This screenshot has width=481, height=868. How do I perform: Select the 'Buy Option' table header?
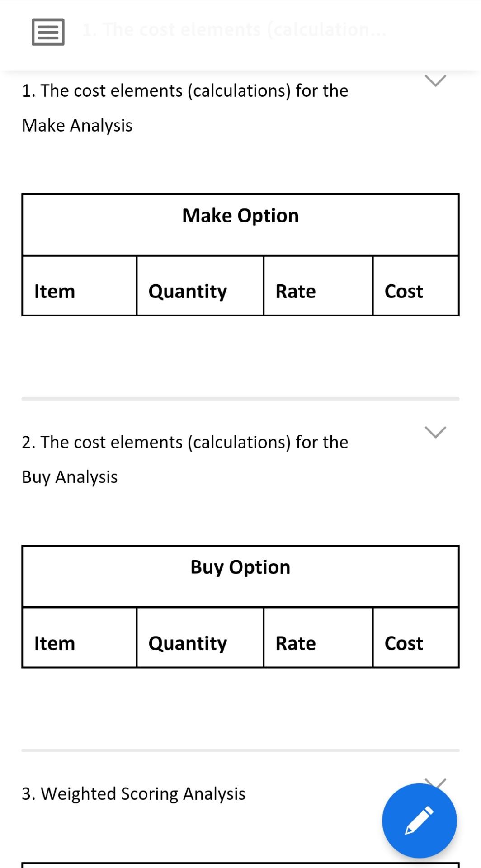click(240, 567)
